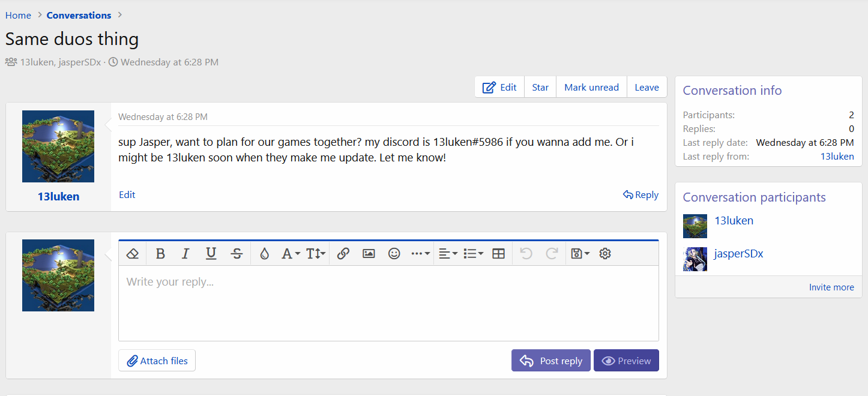Click the editor settings gear icon
The image size is (868, 396).
(x=605, y=254)
